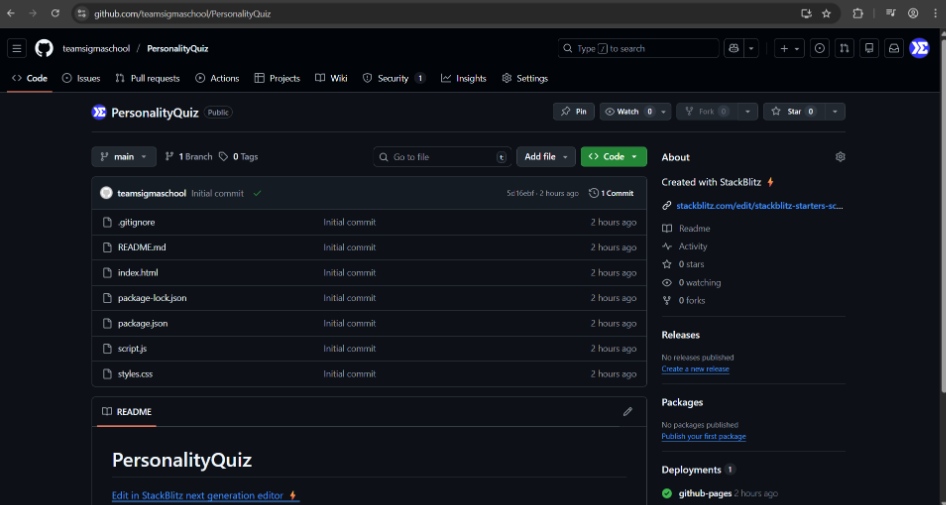The image size is (946, 505).
Task: Open the index.html file
Action: click(x=138, y=273)
